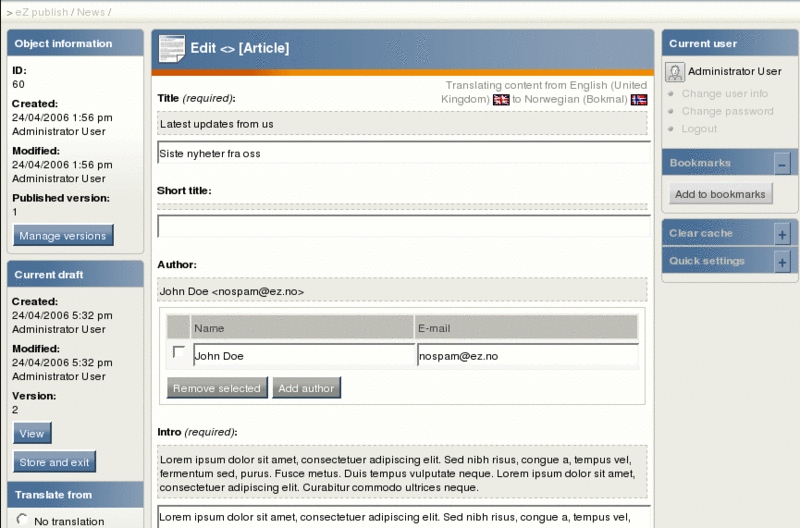800x528 pixels.
Task: Click the Add author button
Action: click(306, 388)
